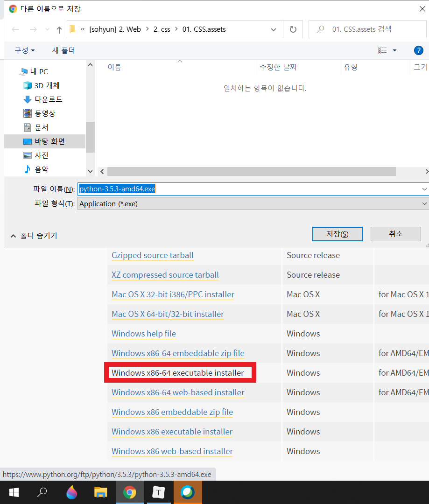Screen dimensions: 429x504
Task: Click the horizontal scrollbar left arrow
Action: pos(102,172)
